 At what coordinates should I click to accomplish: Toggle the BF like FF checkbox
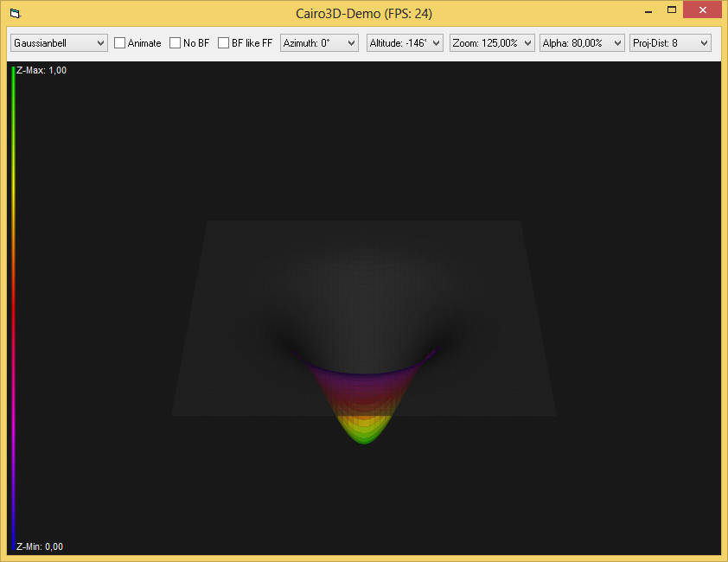224,43
